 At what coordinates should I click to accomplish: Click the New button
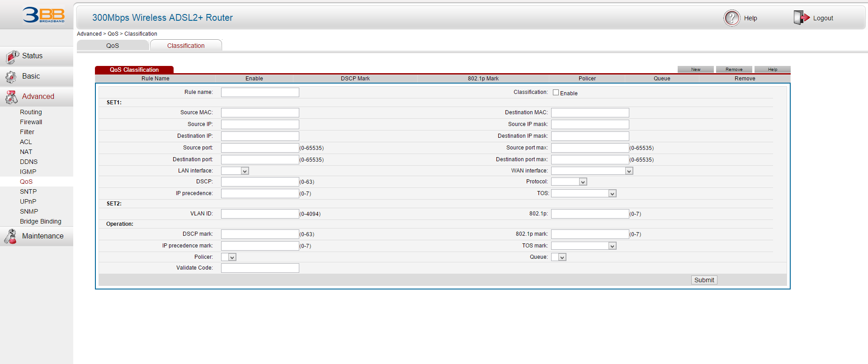tap(696, 70)
